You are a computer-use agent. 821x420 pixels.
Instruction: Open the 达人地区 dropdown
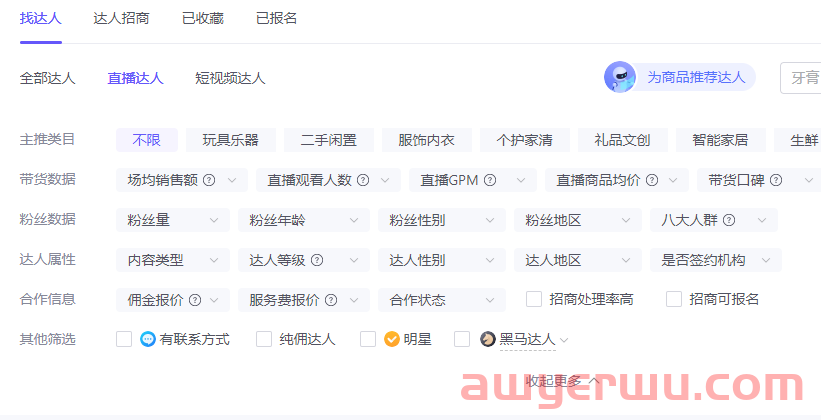(x=578, y=260)
